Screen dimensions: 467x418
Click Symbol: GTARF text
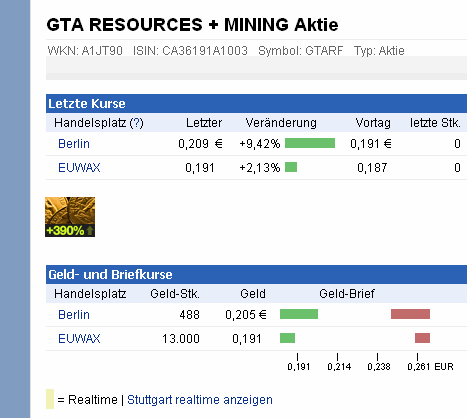click(x=301, y=51)
